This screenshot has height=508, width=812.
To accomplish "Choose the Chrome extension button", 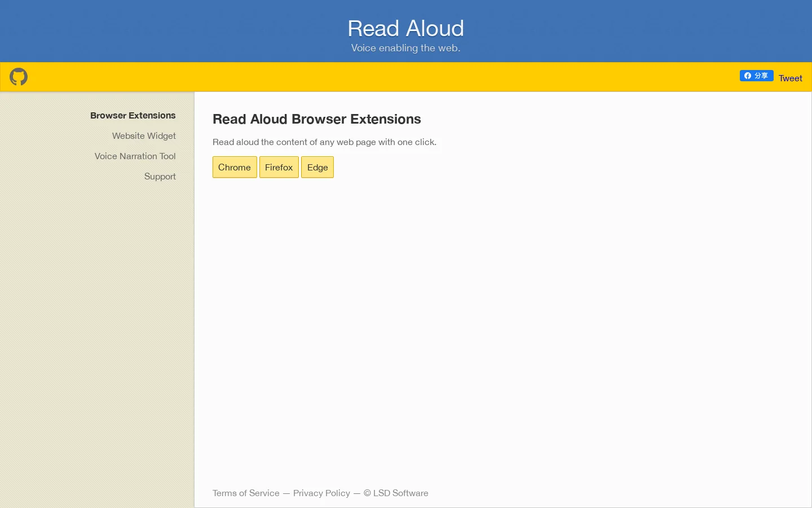I will [235, 167].
